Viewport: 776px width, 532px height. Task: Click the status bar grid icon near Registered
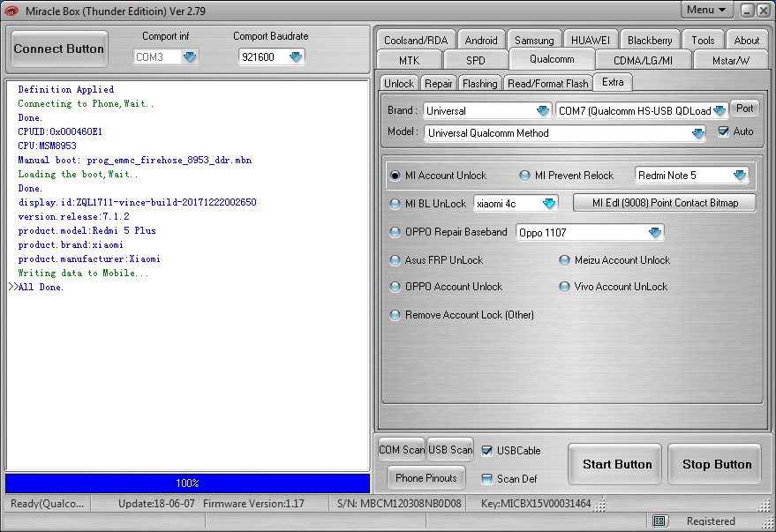tap(659, 521)
